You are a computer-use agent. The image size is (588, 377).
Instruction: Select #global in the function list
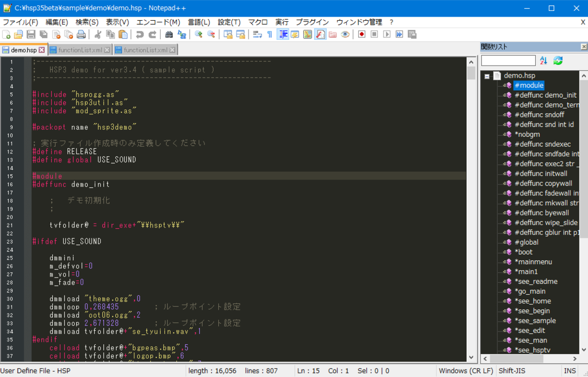[x=526, y=242]
